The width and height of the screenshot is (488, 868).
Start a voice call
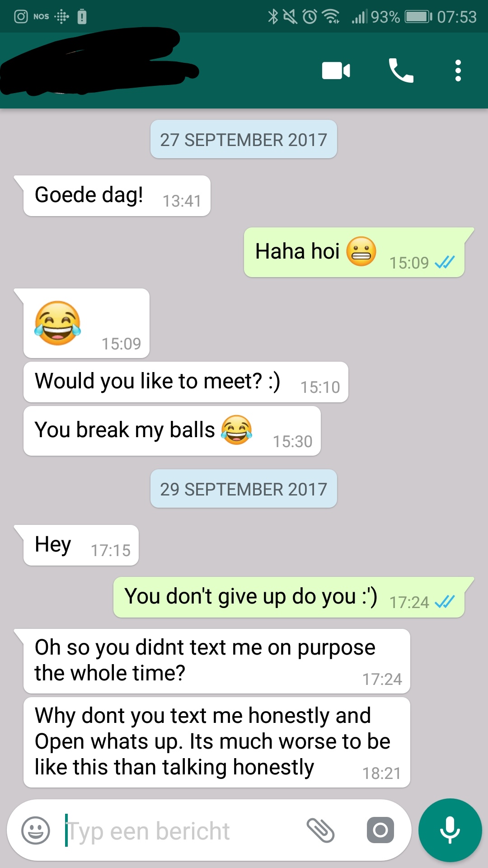pos(401,71)
